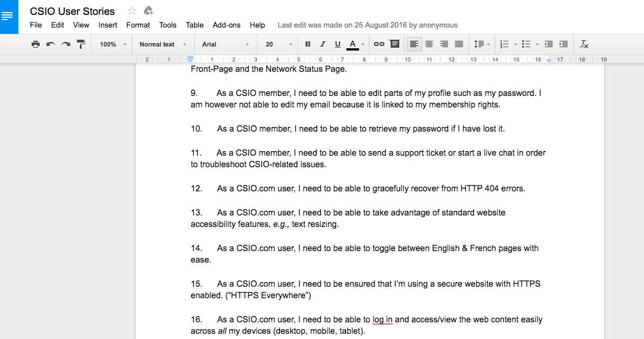Open the font size 20 dropdown
Viewport: 644px width, 339px height.
(279, 44)
